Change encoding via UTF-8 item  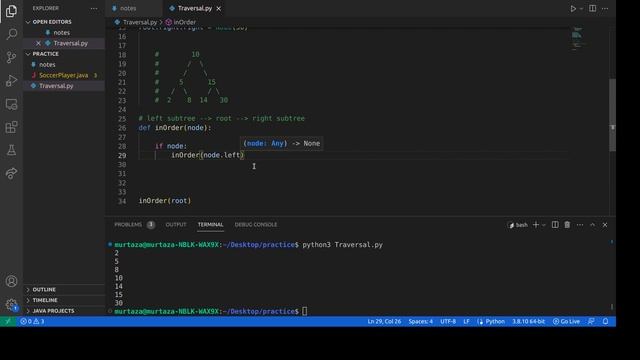(x=448, y=321)
